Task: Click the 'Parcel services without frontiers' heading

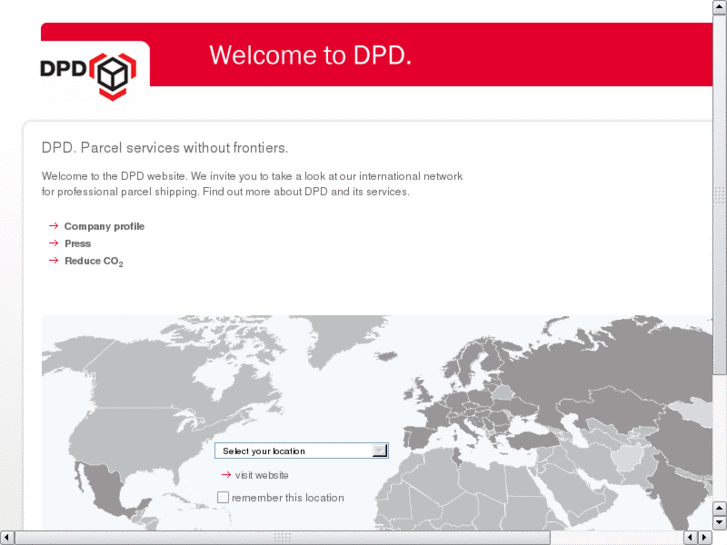Action: 165,148
